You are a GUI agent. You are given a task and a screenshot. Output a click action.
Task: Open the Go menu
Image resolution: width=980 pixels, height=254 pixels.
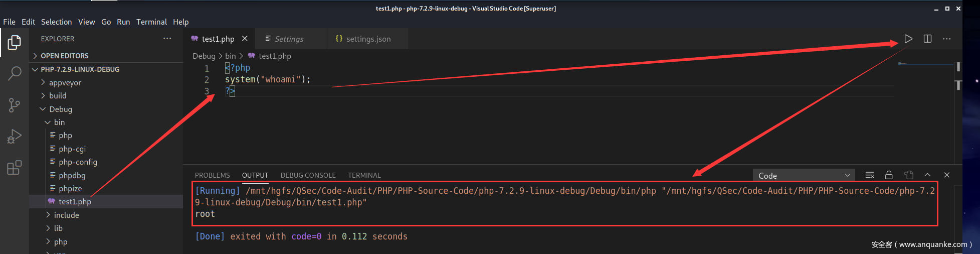[106, 22]
